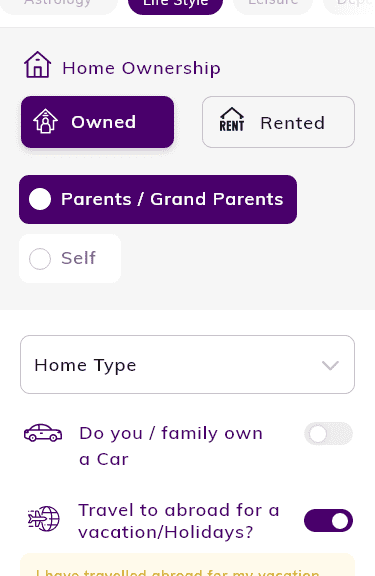Choose the Owned button
375x576 pixels.
click(x=97, y=122)
